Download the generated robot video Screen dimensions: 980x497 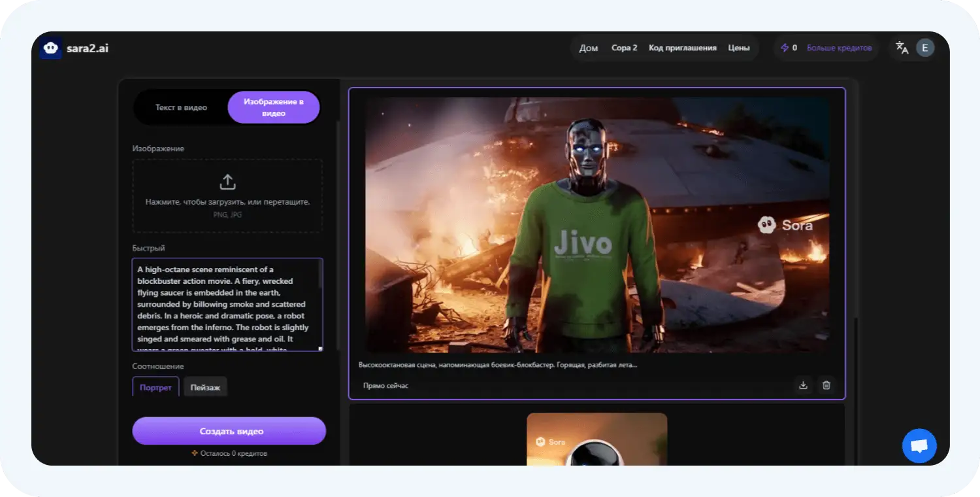tap(803, 385)
